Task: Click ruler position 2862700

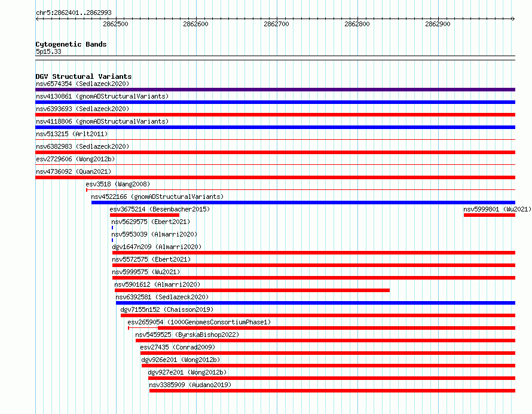Action: (277, 24)
